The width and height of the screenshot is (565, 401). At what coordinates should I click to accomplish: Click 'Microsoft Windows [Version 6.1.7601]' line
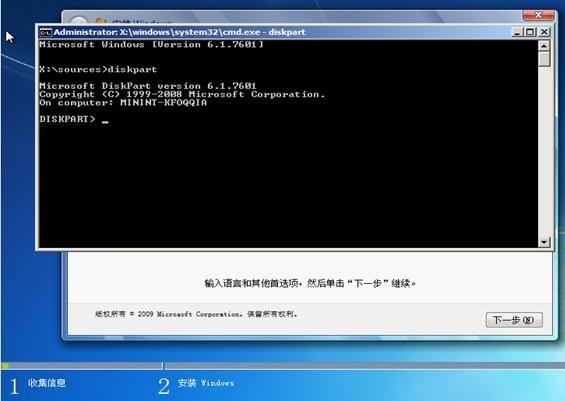[151, 44]
